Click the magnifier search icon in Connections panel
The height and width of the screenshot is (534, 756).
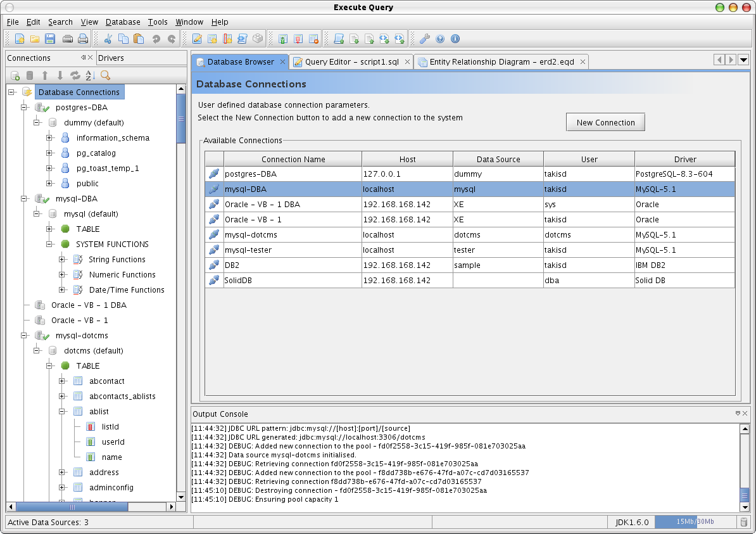point(105,75)
